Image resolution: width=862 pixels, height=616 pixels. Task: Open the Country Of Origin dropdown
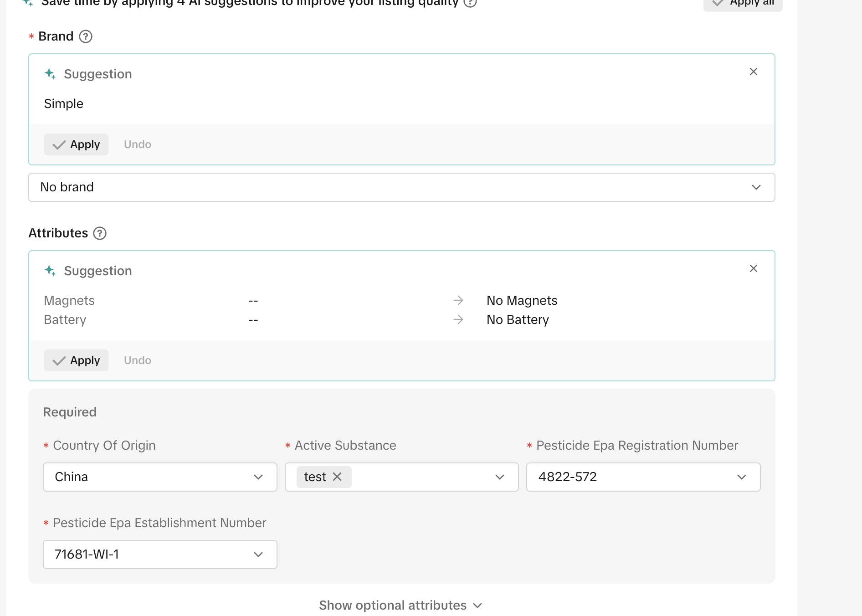[160, 477]
